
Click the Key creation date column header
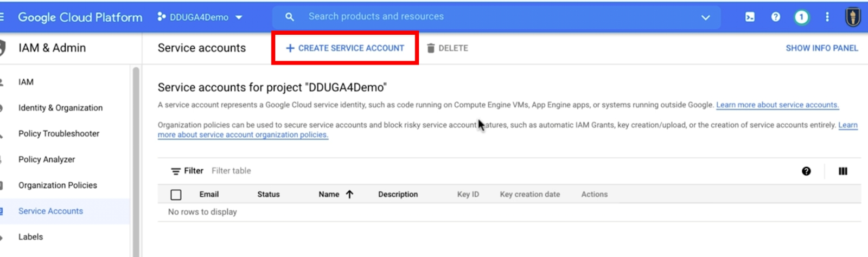(530, 194)
